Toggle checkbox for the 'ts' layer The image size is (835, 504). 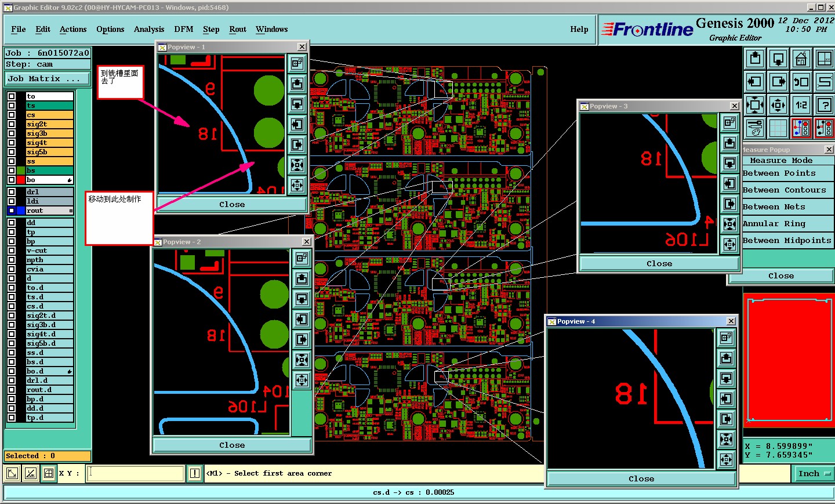[x=12, y=106]
